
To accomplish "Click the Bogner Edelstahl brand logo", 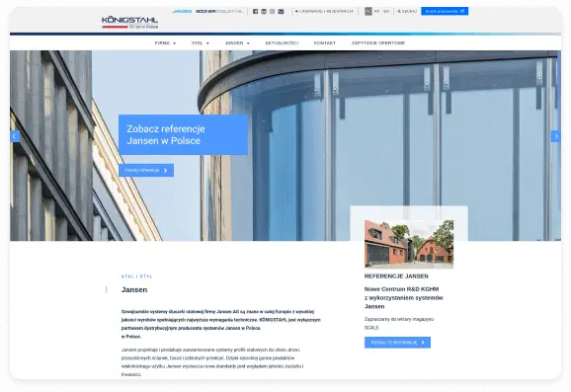I will point(219,11).
